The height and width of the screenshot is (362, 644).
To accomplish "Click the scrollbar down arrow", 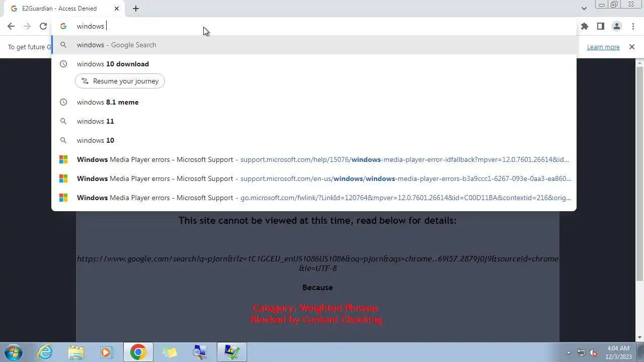I will pos(640,337).
